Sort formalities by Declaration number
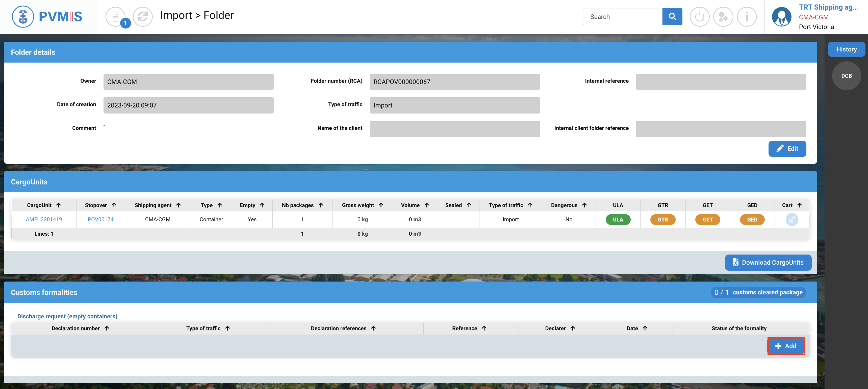The width and height of the screenshot is (868, 389). coord(107,328)
